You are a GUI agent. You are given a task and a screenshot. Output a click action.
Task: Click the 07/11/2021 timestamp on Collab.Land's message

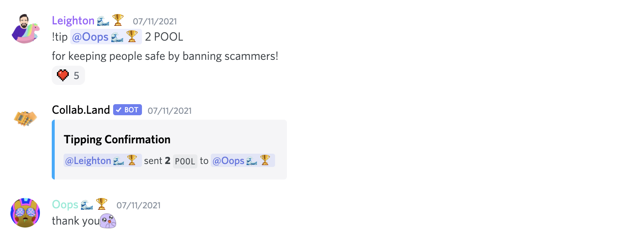coord(170,111)
